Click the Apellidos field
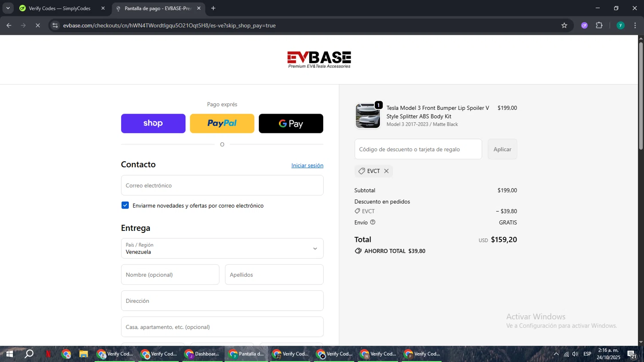The image size is (644, 362). (x=274, y=275)
